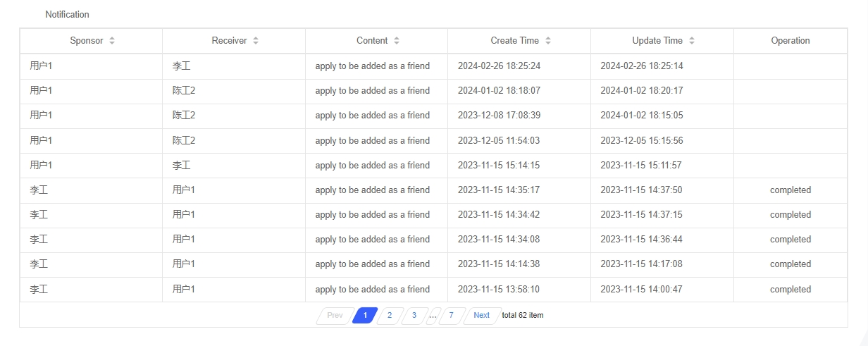Select create time 2023-11-15 13:58:10

(499, 290)
